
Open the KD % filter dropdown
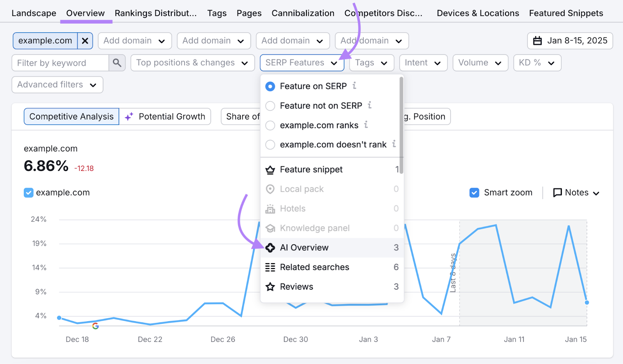coord(537,63)
